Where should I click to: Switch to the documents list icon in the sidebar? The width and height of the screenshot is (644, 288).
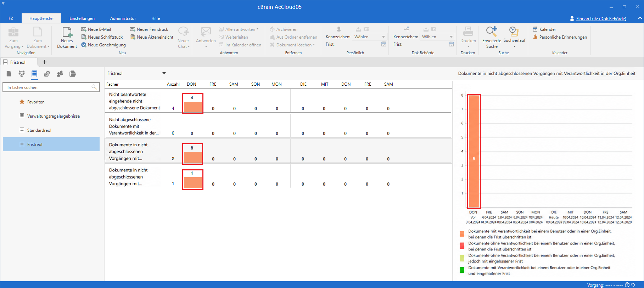coord(9,74)
